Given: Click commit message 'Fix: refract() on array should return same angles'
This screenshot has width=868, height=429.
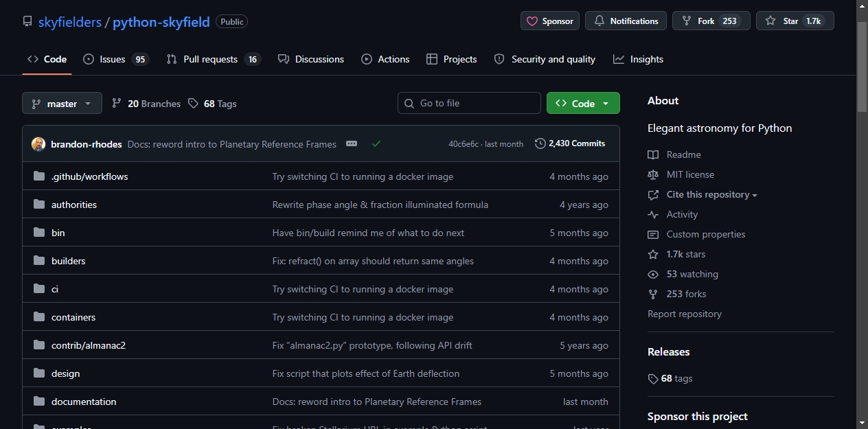Looking at the screenshot, I should pos(373,261).
